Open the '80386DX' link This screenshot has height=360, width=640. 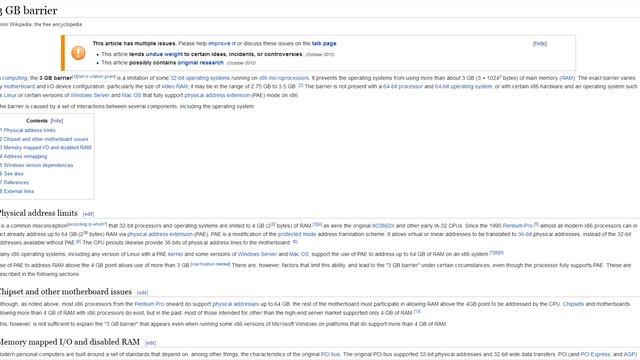pyautogui.click(x=383, y=226)
